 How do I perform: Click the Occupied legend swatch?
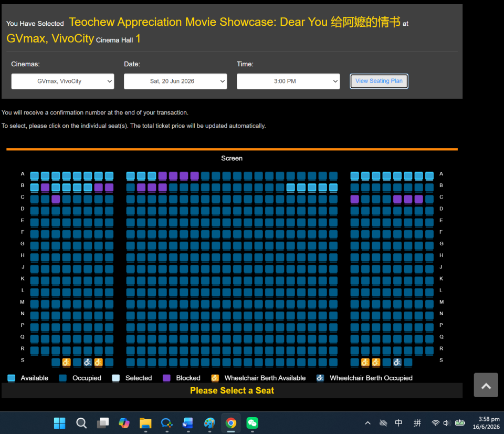62,378
